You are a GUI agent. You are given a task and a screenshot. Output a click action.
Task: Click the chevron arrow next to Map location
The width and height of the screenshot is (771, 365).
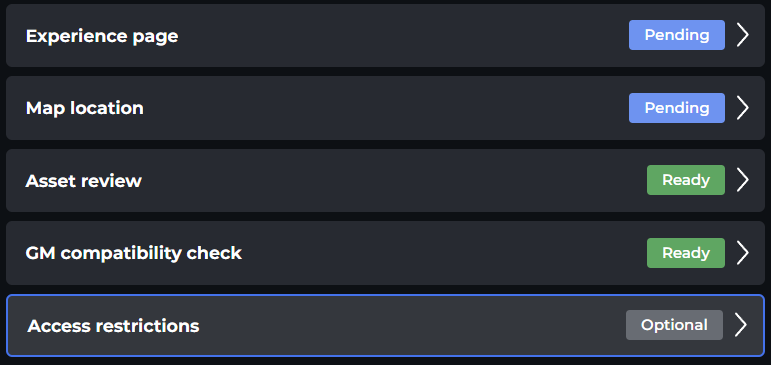(742, 108)
